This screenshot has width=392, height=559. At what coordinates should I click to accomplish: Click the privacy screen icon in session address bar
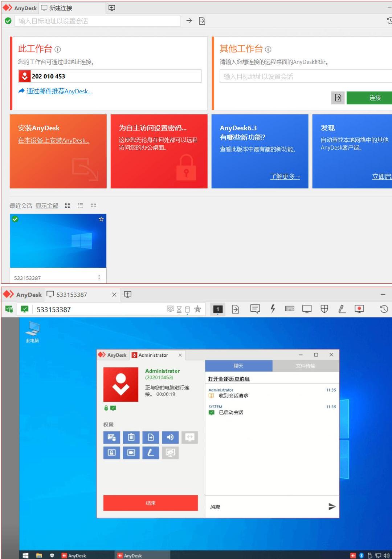(170, 309)
